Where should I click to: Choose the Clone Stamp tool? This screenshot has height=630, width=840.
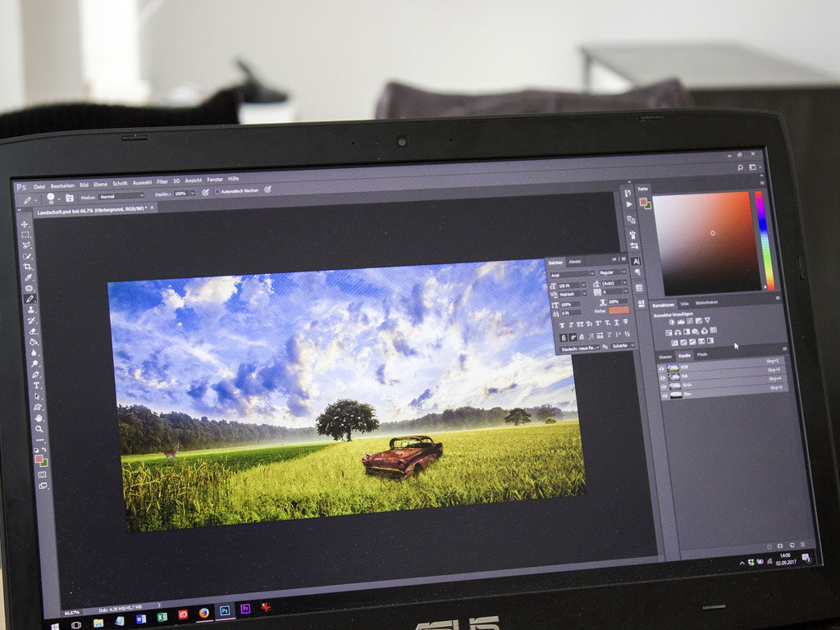(32, 310)
